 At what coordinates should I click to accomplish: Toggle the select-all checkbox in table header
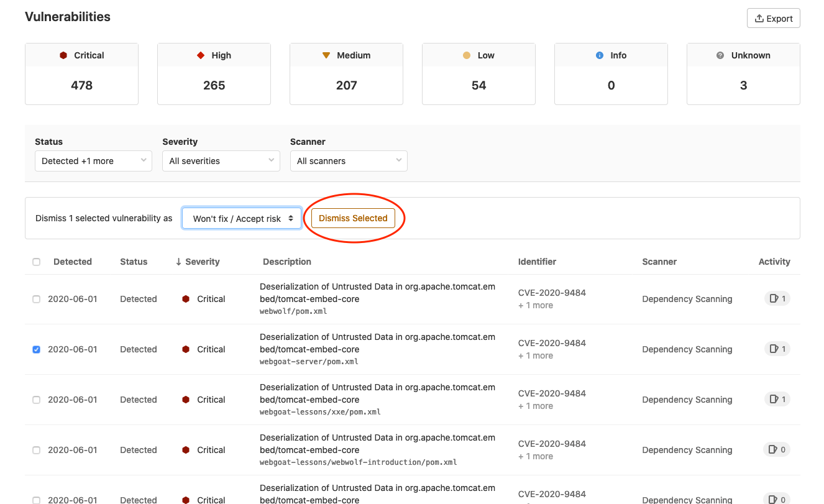36,262
